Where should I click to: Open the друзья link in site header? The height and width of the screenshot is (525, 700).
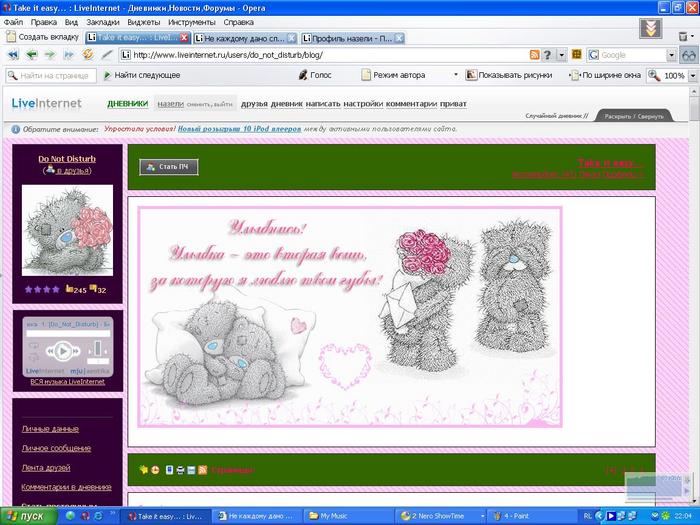point(254,104)
